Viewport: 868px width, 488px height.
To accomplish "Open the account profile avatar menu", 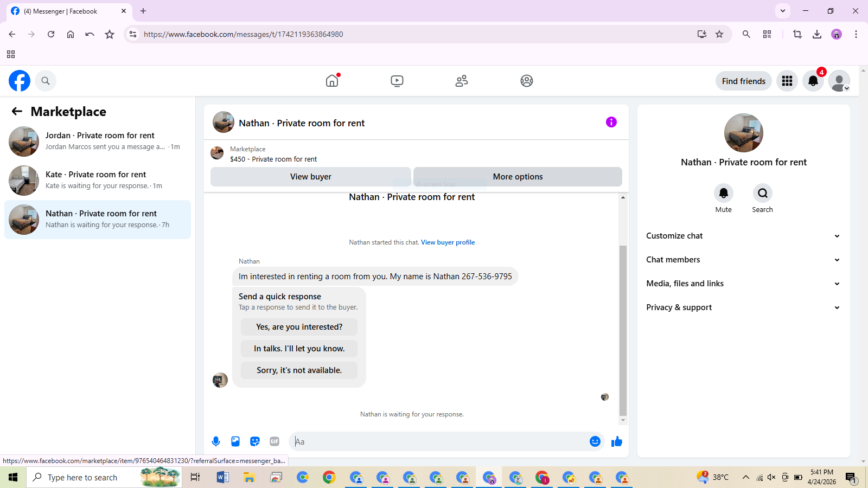I will click(x=839, y=81).
